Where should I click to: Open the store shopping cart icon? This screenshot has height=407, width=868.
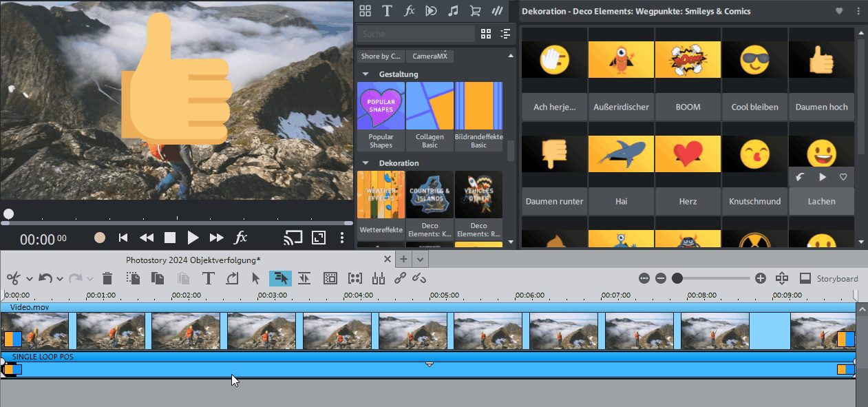click(x=475, y=10)
